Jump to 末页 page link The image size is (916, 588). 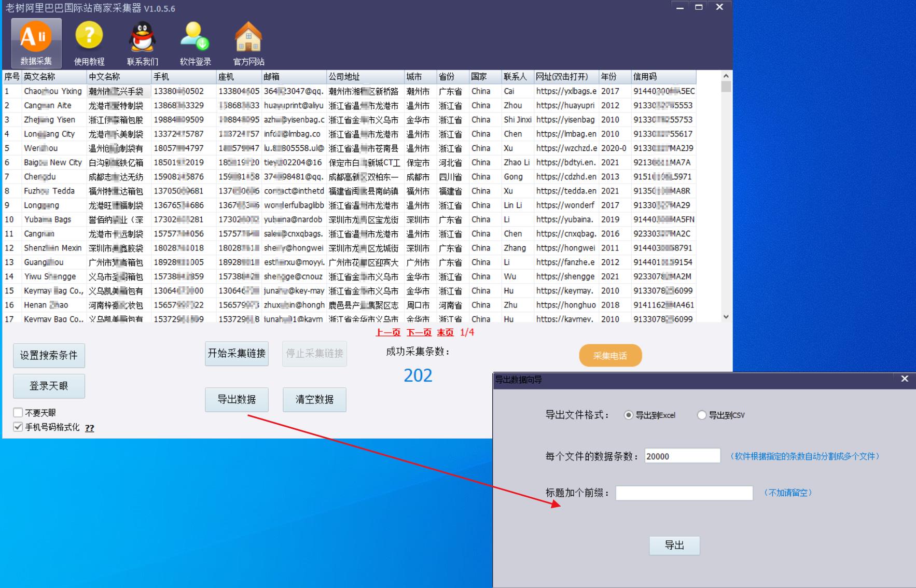pyautogui.click(x=445, y=332)
